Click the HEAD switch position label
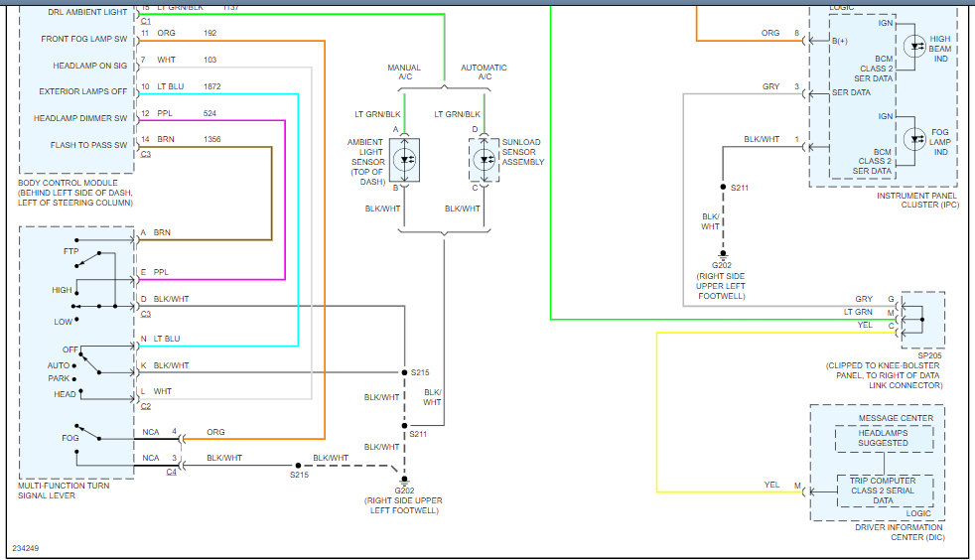Image resolution: width=975 pixels, height=560 pixels. pos(65,394)
